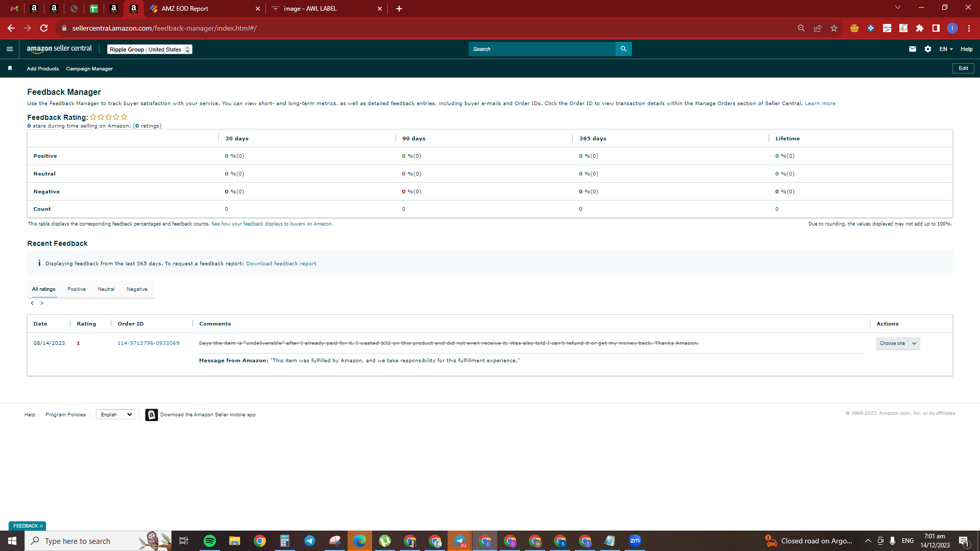Screen dimensions: 980x551
Task: Click the Amazon Seller Central logo
Action: [59, 49]
